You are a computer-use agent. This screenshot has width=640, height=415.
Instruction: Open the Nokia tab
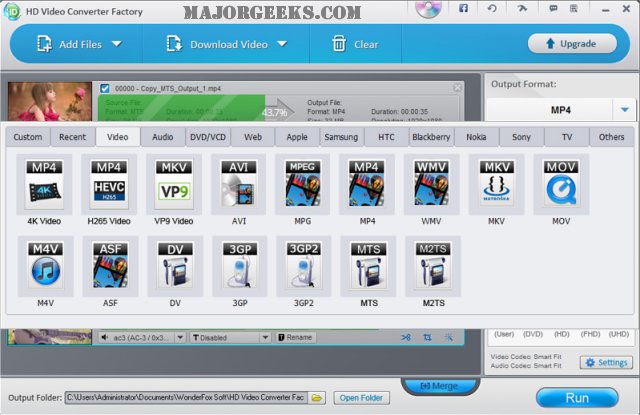pos(476,137)
